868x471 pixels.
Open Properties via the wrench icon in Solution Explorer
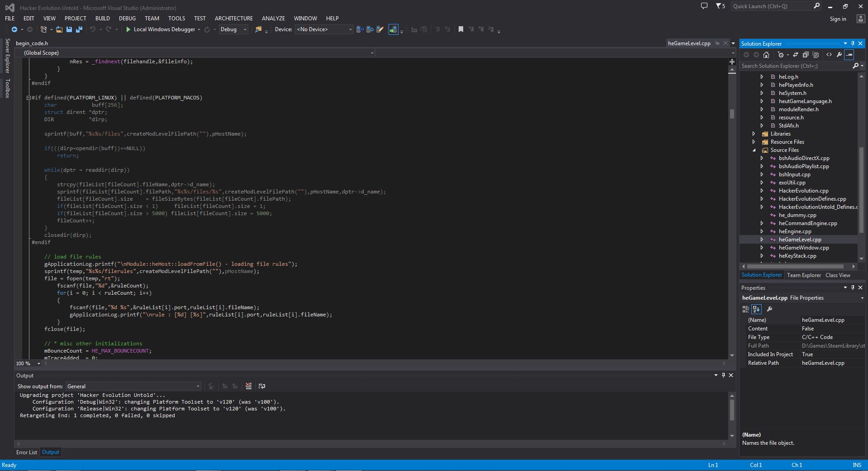pos(839,55)
